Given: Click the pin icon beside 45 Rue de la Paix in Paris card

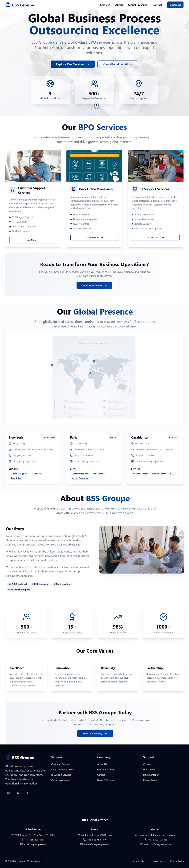Looking at the screenshot, I should pos(71,450).
